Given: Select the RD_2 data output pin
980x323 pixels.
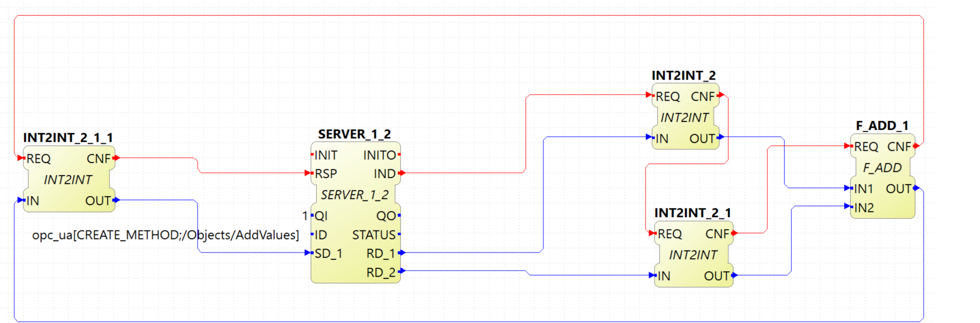Looking at the screenshot, I should (x=381, y=272).
